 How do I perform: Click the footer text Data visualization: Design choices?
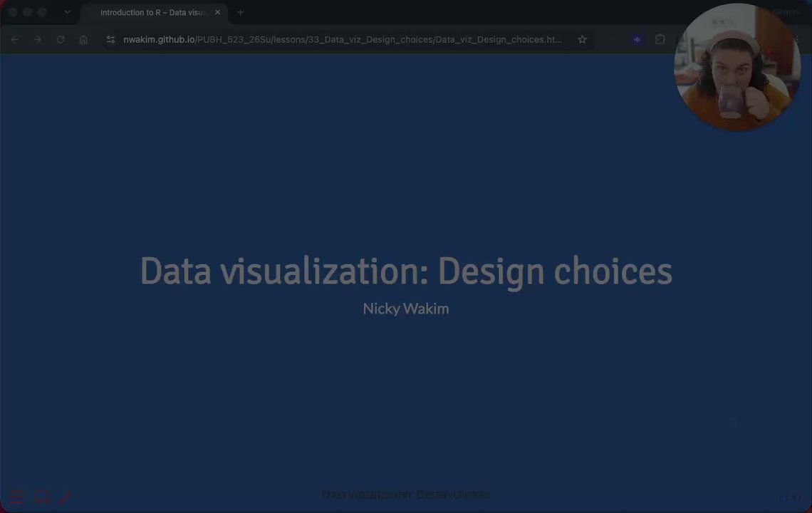click(x=406, y=494)
